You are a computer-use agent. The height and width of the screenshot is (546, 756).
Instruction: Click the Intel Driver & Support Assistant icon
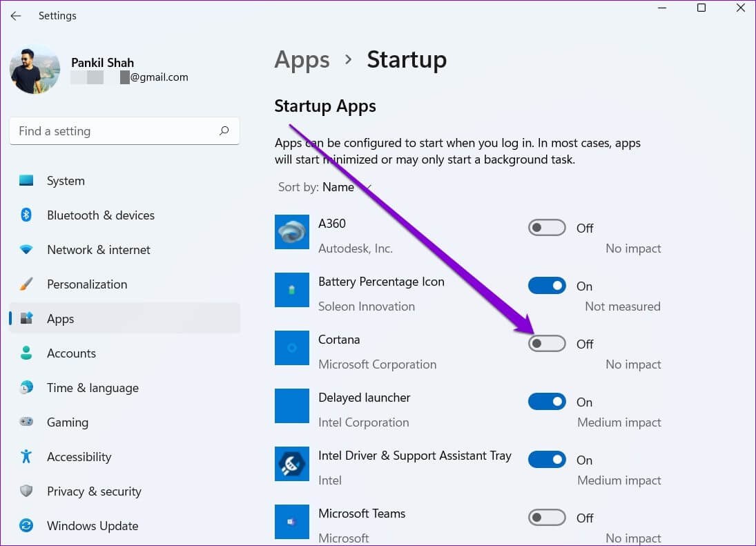(x=291, y=464)
